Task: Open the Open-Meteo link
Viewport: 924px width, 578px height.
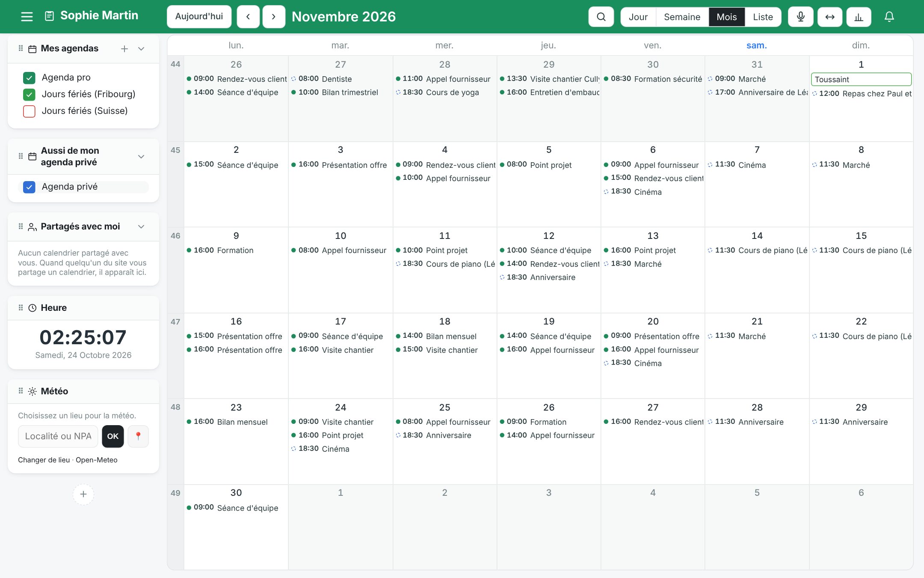Action: pos(97,460)
